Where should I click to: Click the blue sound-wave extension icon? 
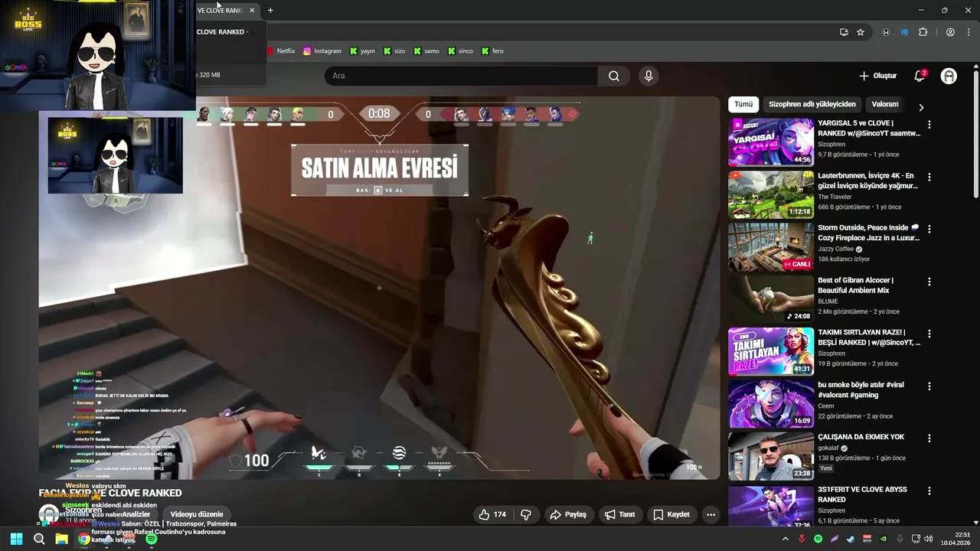click(904, 32)
